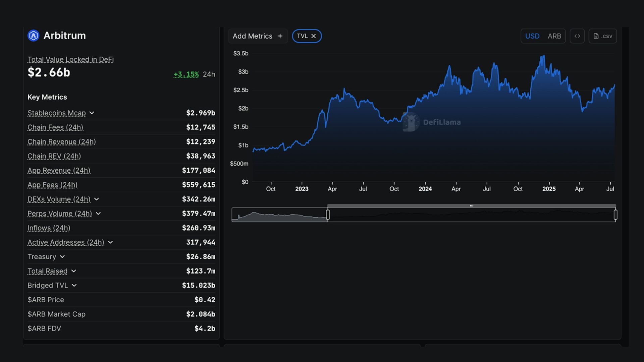This screenshot has width=644, height=362.
Task: Click the $0.42 ARB price value
Action: [205, 300]
